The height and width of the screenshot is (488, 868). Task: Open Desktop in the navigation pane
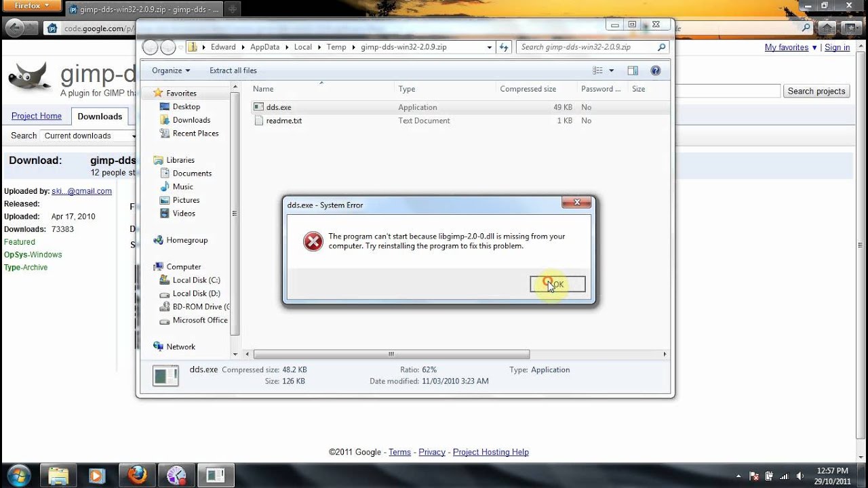point(186,106)
